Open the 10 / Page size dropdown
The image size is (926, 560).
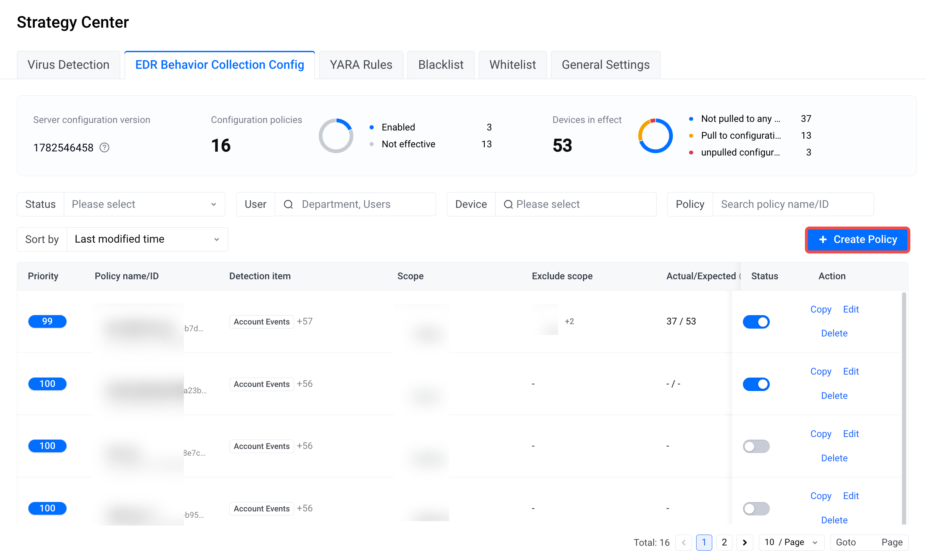click(791, 542)
